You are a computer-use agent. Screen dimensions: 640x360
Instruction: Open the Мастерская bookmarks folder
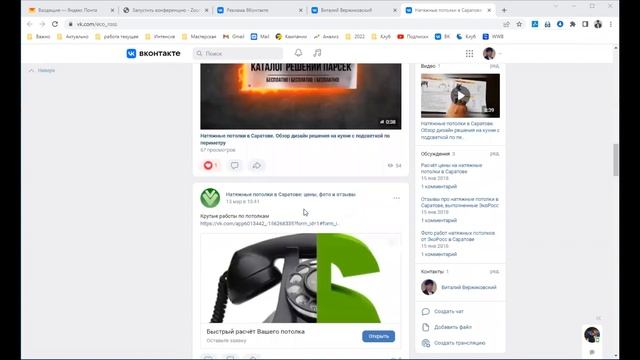[x=199, y=37]
